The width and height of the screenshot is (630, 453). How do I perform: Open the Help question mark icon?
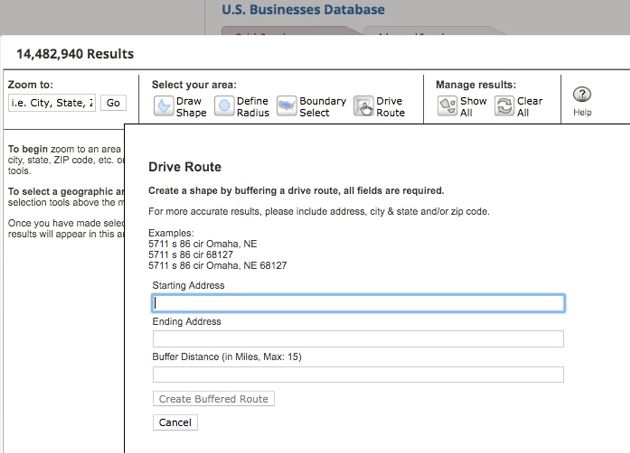pos(582,95)
